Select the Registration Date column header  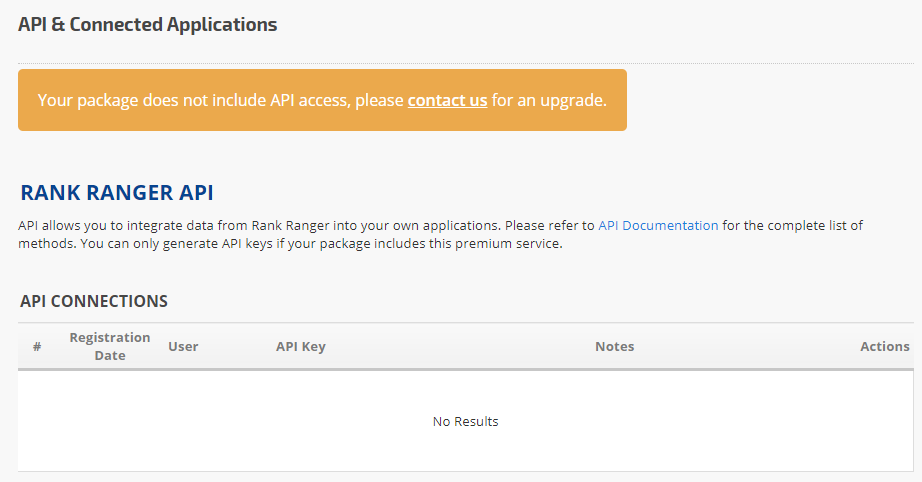click(x=110, y=346)
